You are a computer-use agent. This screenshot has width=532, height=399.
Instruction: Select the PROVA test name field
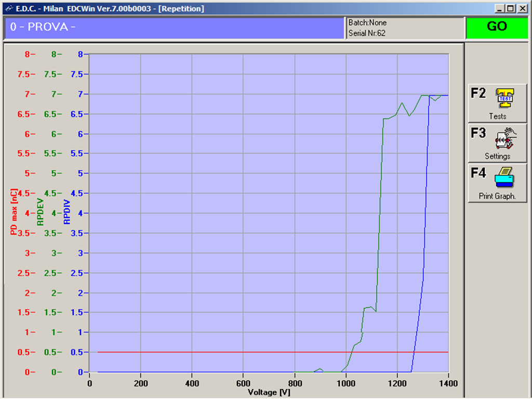174,28
